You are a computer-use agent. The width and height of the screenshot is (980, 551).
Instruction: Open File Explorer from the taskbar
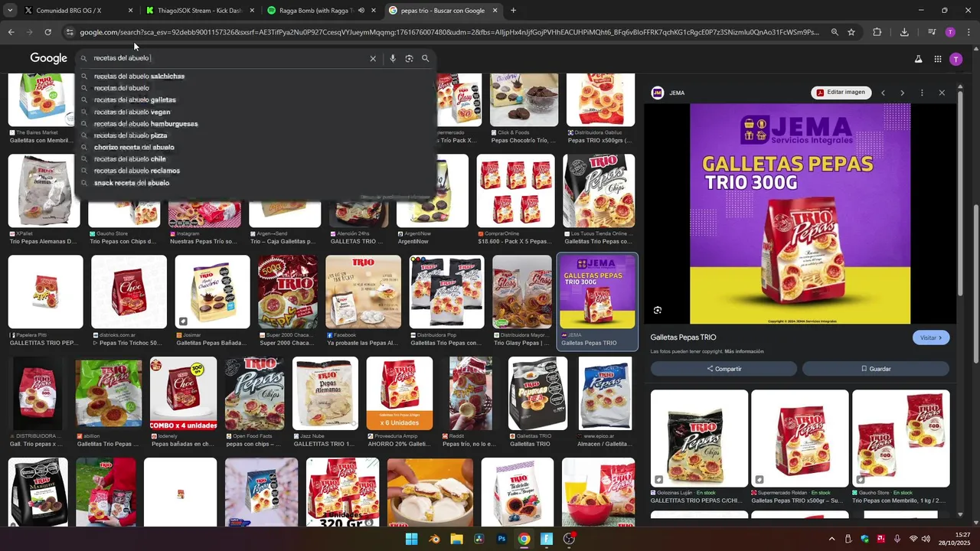(x=456, y=539)
